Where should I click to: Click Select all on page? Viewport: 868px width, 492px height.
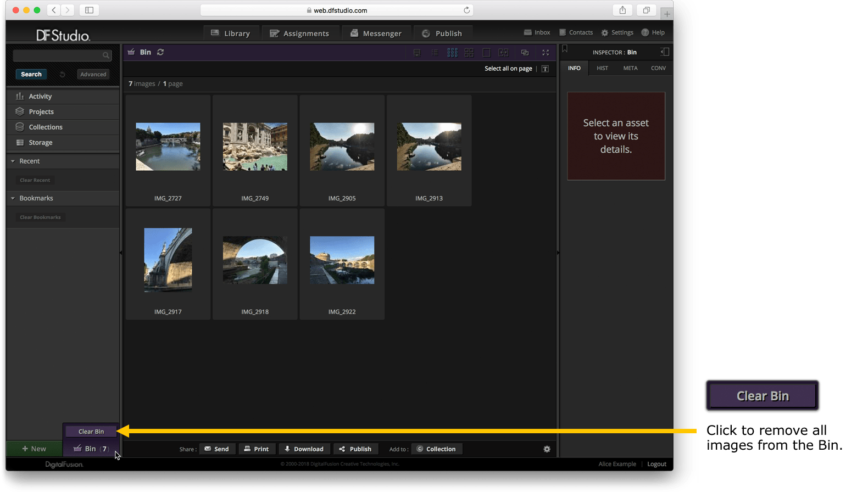pos(508,69)
